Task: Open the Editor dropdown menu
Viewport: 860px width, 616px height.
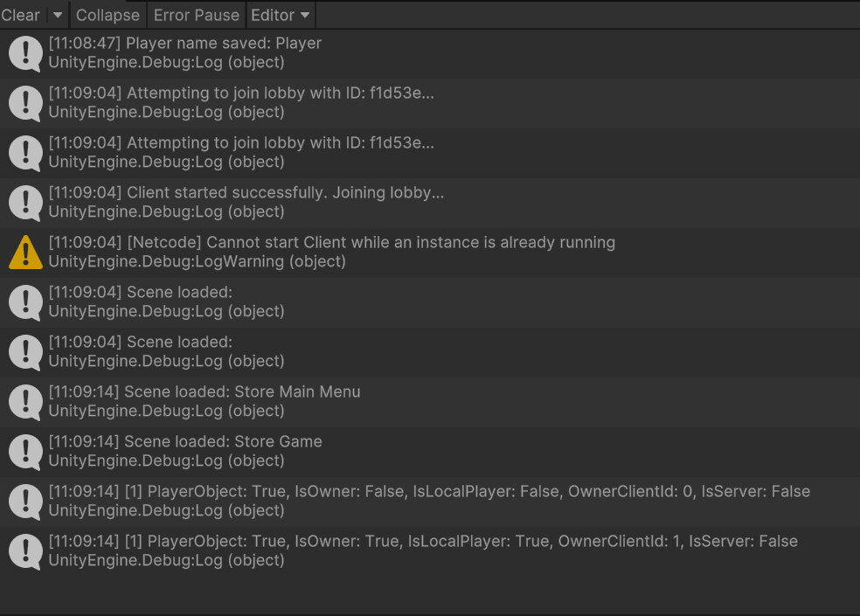Action: (x=280, y=15)
